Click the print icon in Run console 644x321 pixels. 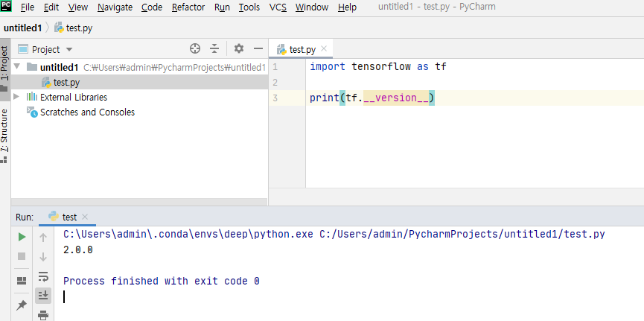[x=43, y=315]
